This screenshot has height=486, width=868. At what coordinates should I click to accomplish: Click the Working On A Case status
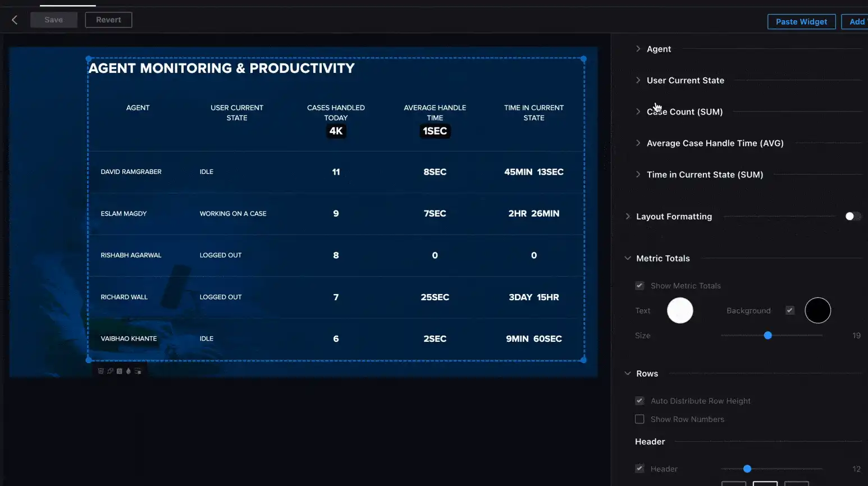[233, 214]
